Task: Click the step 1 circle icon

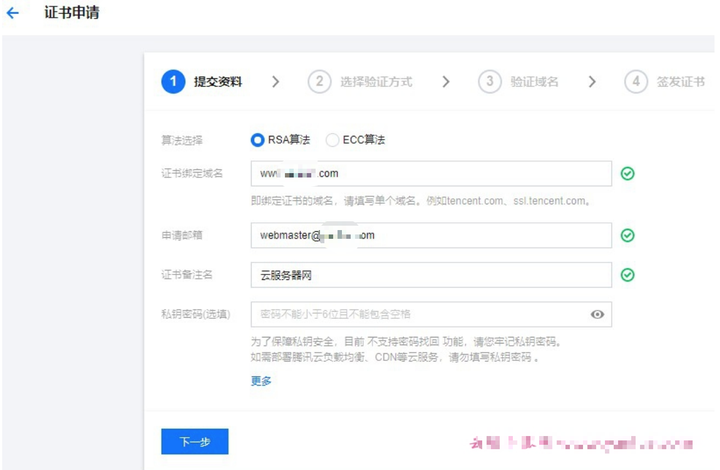Action: [173, 82]
